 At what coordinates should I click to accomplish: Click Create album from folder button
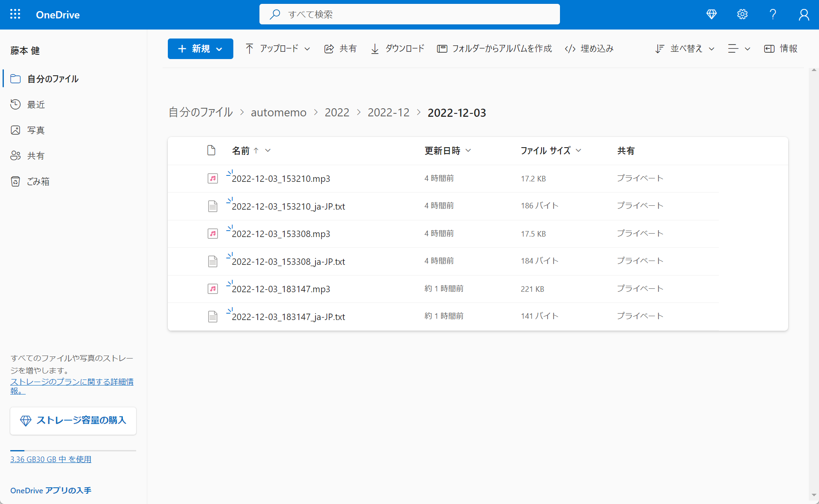point(494,49)
